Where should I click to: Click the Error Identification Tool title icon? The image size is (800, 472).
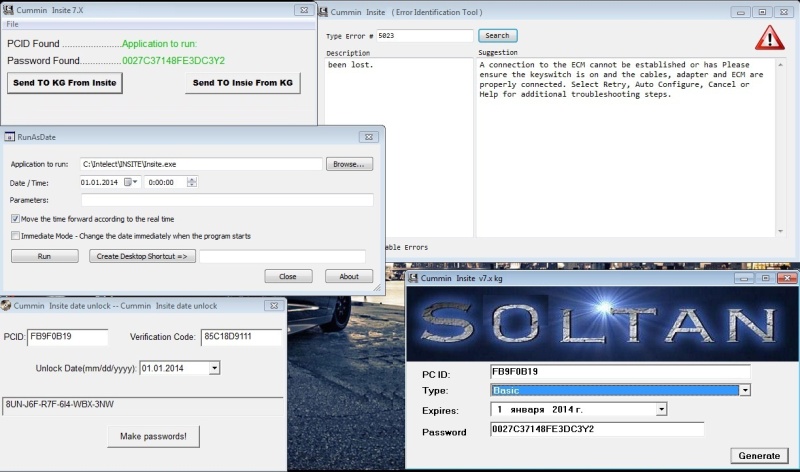coord(323,12)
